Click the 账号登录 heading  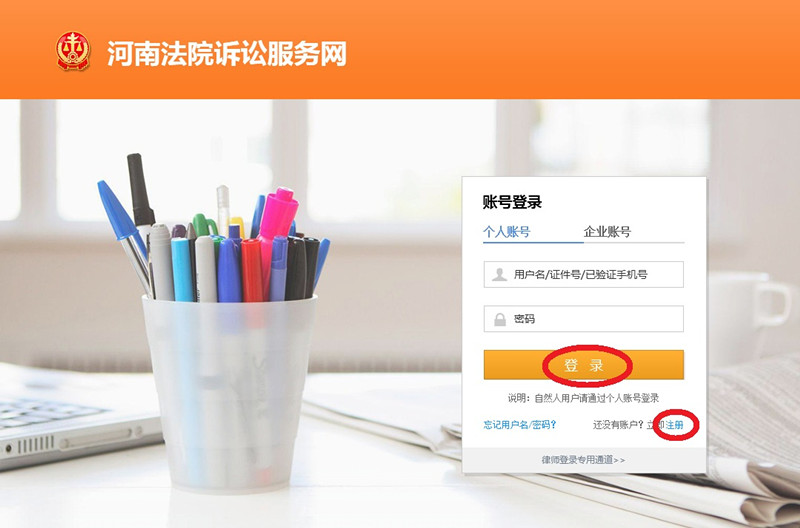click(512, 202)
